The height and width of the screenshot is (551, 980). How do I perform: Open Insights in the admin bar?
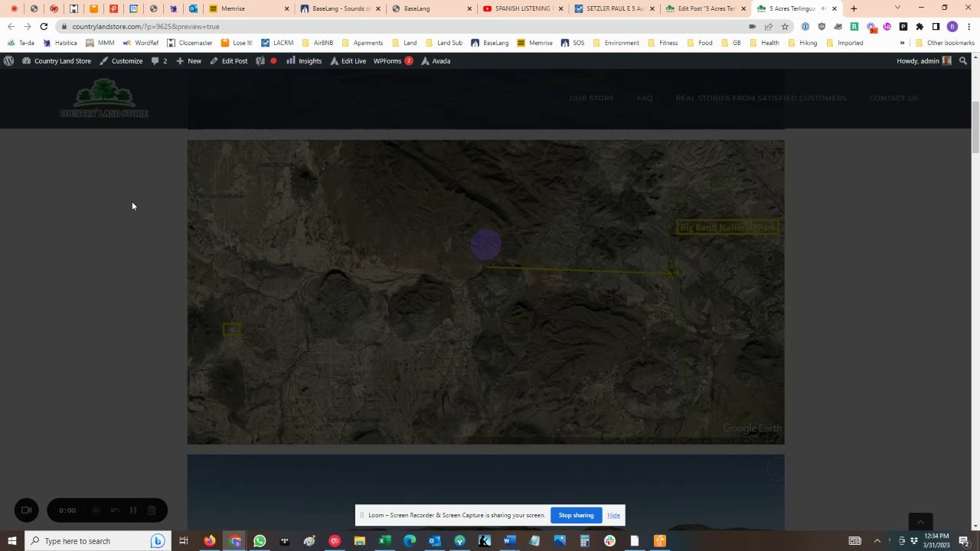pos(304,61)
